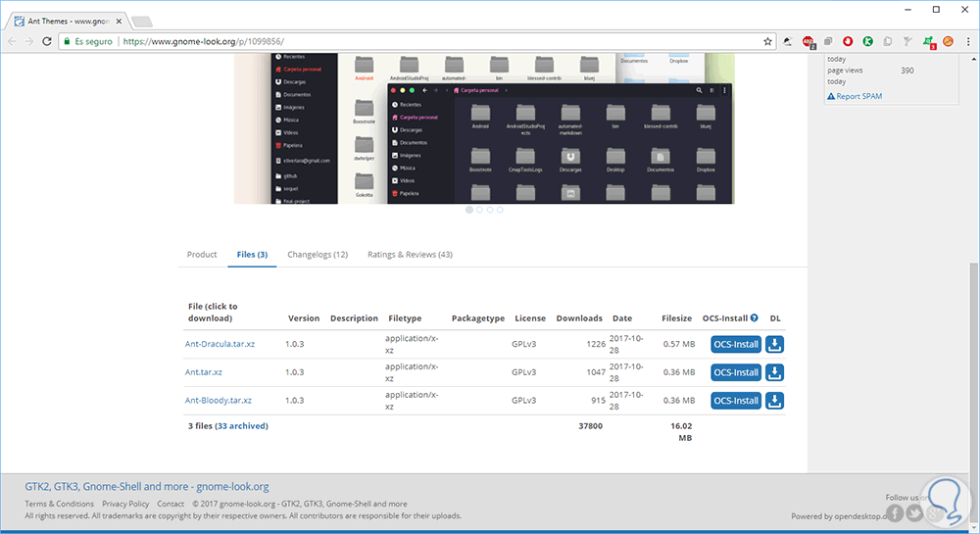The width and height of the screenshot is (980, 534).
Task: Select the Files (3) tab
Action: (x=252, y=254)
